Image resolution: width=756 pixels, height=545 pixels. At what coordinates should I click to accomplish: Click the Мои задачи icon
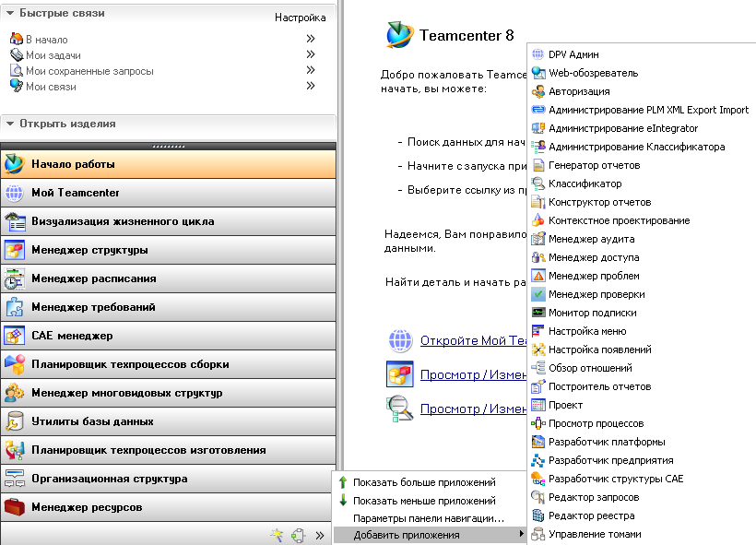point(17,54)
